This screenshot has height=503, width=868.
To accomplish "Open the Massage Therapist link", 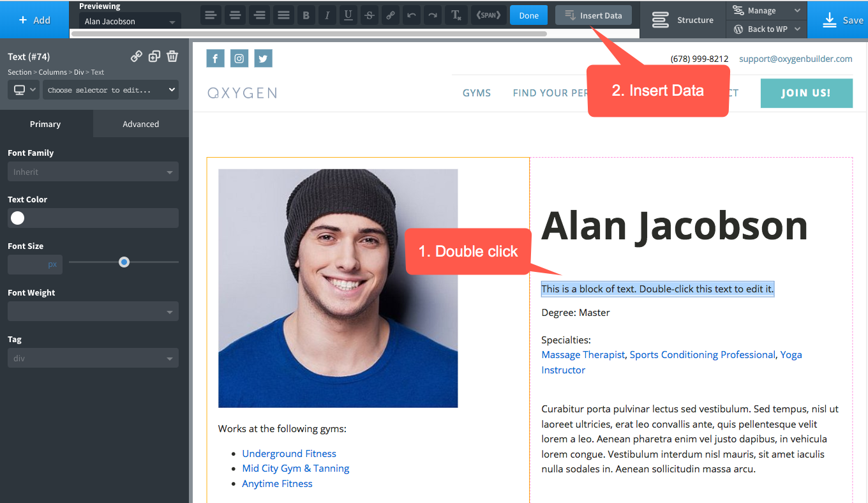I will [583, 355].
